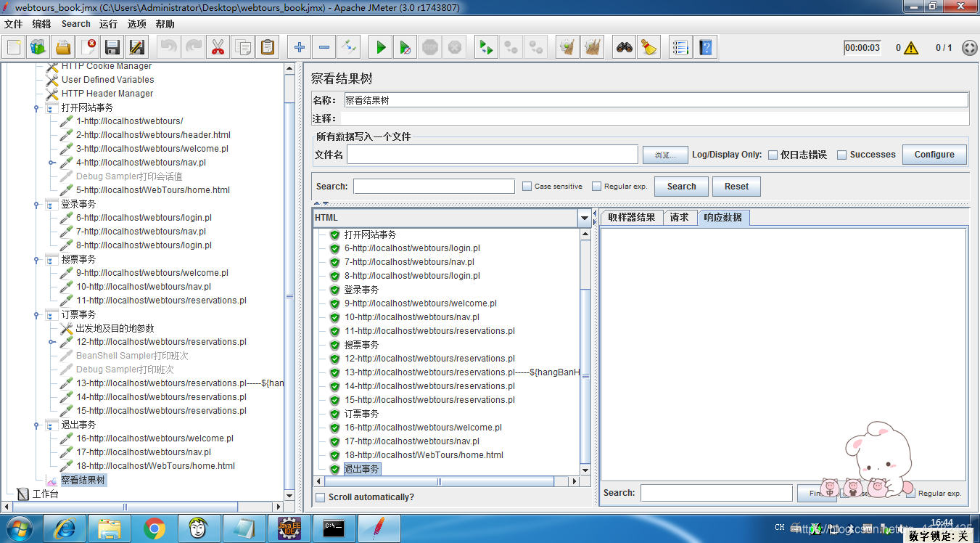This screenshot has height=543, width=980.
Task: Toggle the upper Case sensitive checkbox
Action: tap(527, 187)
